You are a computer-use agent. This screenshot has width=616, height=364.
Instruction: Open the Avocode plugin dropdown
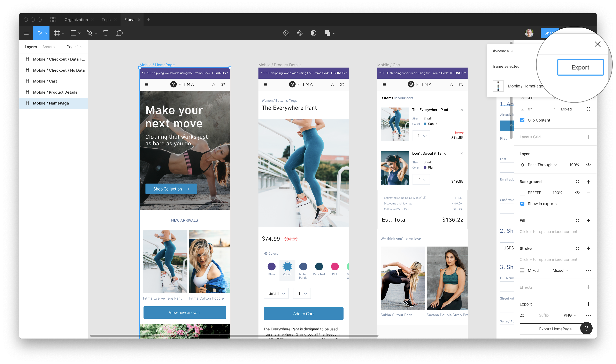point(503,51)
